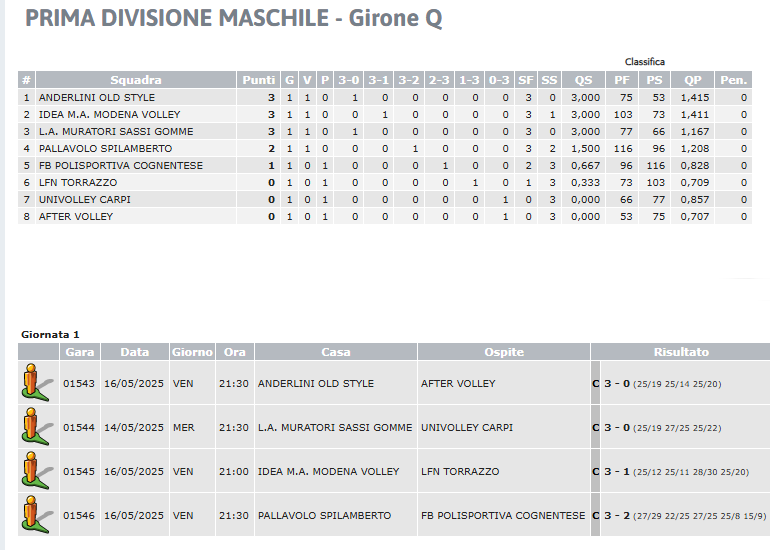Click the Giornata 1 heading

click(x=50, y=334)
